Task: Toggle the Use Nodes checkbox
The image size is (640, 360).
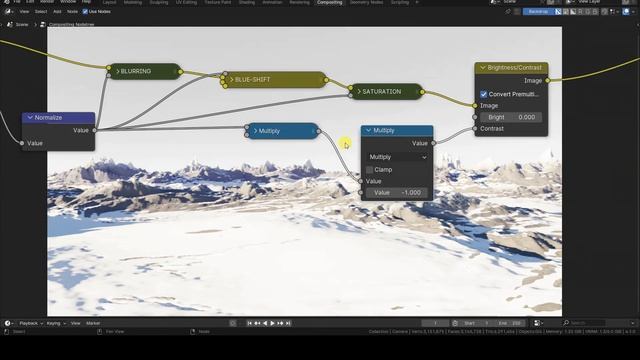Action: 85,12
